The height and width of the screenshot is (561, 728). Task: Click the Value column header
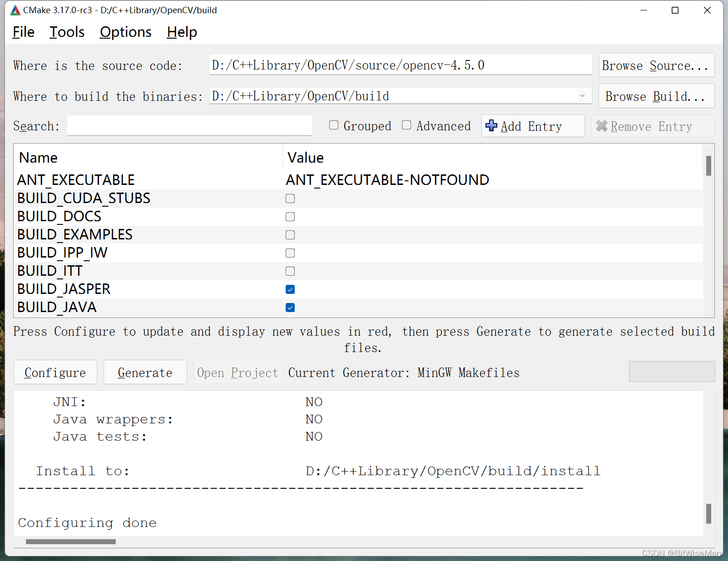coord(493,158)
